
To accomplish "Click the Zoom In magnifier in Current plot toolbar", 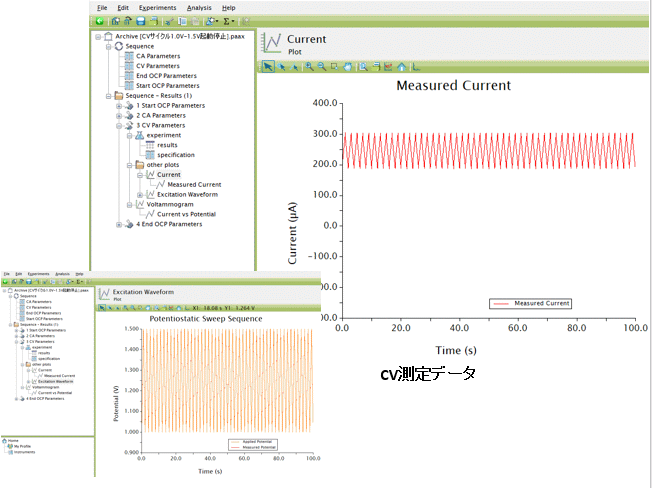I will pos(309,67).
